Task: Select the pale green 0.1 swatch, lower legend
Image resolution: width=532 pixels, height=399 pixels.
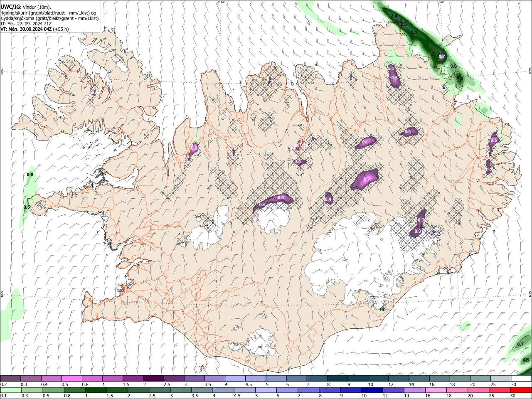Action: click(x=11, y=390)
